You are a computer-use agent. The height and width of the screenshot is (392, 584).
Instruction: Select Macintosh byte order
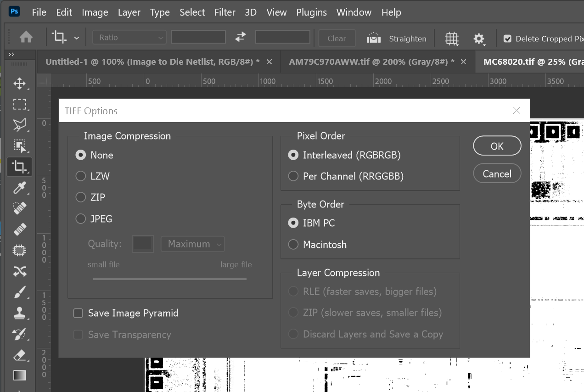[x=293, y=244]
